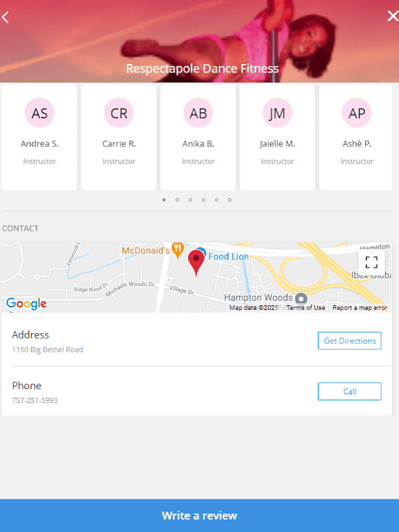
Task: Click Get Directions button
Action: (350, 340)
